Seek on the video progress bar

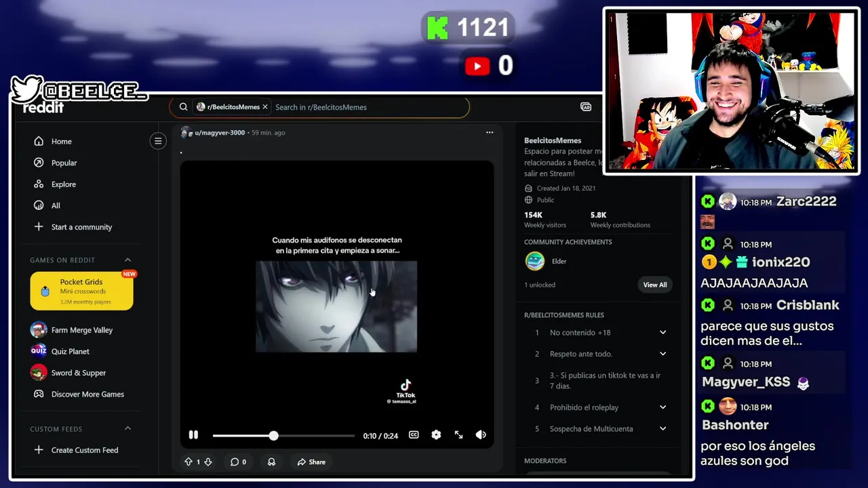pyautogui.click(x=283, y=436)
